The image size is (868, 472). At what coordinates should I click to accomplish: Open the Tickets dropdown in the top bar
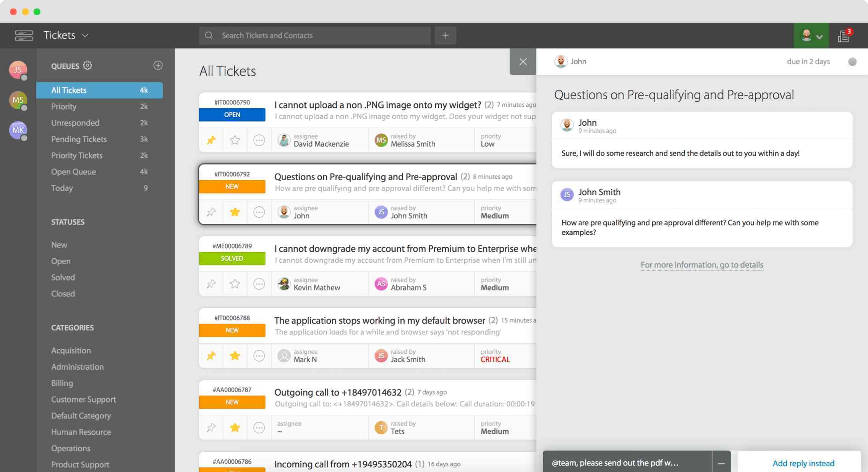click(85, 35)
